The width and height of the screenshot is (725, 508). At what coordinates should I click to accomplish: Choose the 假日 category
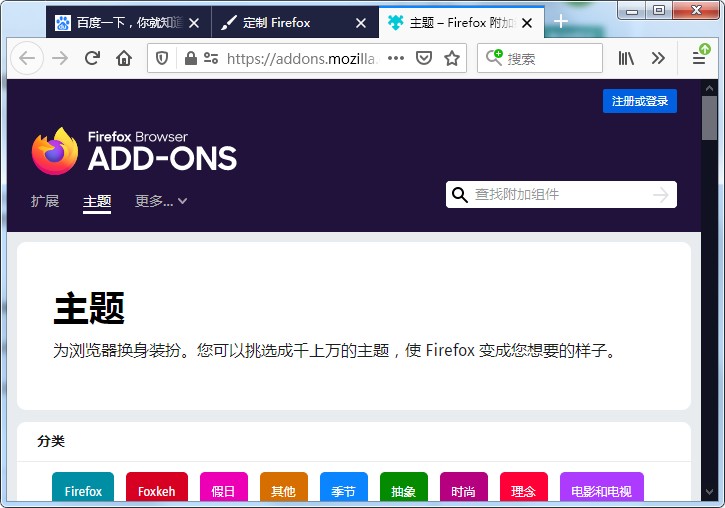click(224, 488)
